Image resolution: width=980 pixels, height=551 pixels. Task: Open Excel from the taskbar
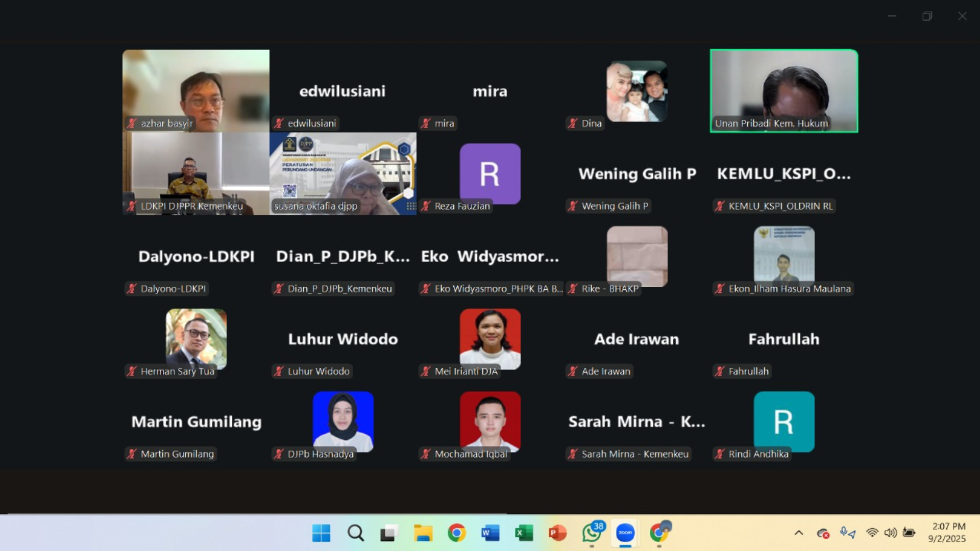click(524, 533)
